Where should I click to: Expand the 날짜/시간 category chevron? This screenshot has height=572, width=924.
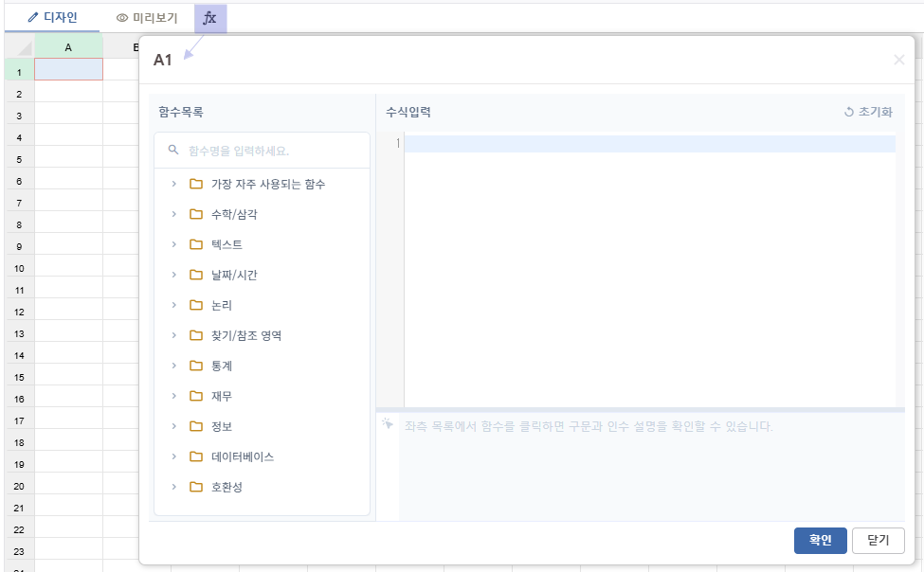point(173,275)
